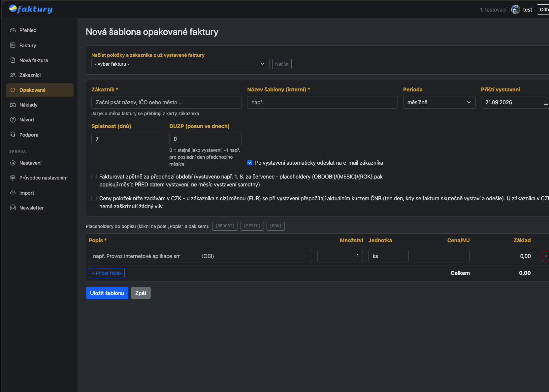549x392 pixels.
Task: Click the Popis item description field
Action: click(x=200, y=256)
